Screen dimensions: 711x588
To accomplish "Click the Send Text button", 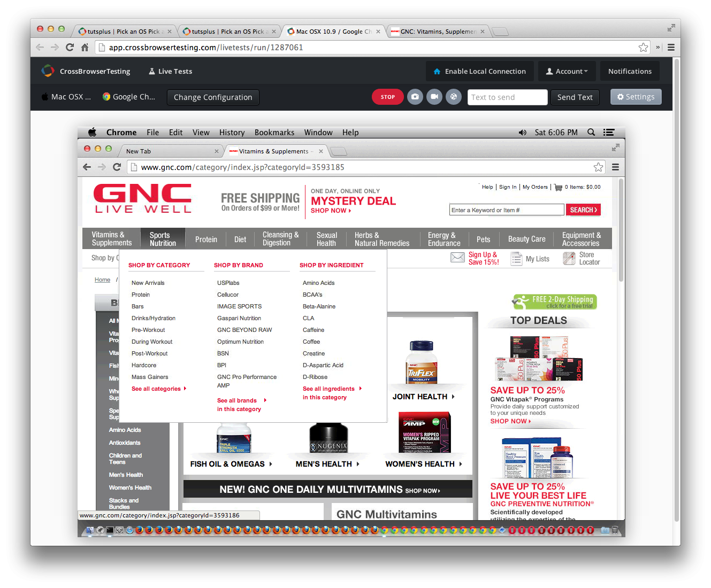I will (575, 97).
